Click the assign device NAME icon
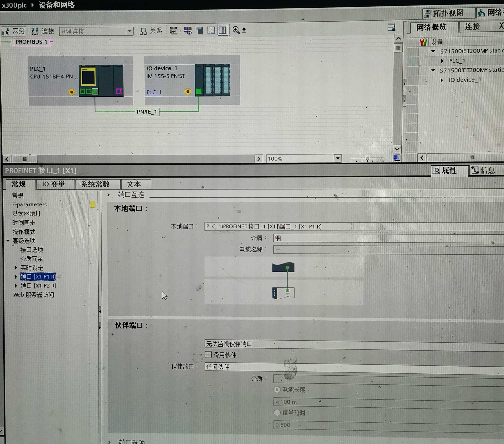The image size is (504, 444). point(174,31)
